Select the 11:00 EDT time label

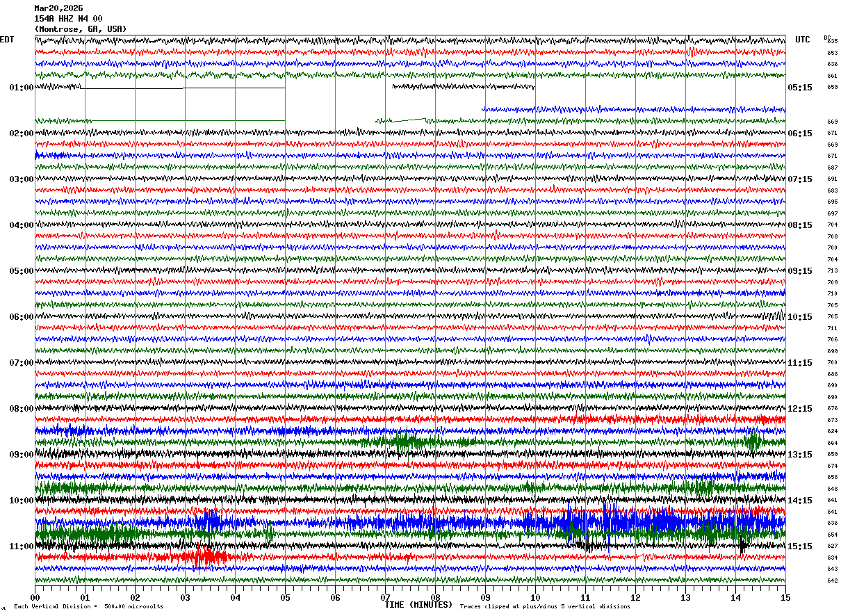tap(22, 546)
